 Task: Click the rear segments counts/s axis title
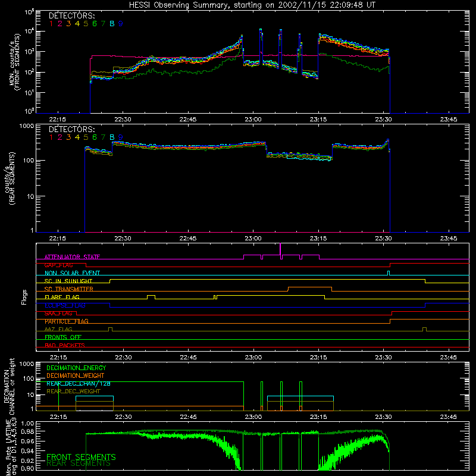coord(9,178)
